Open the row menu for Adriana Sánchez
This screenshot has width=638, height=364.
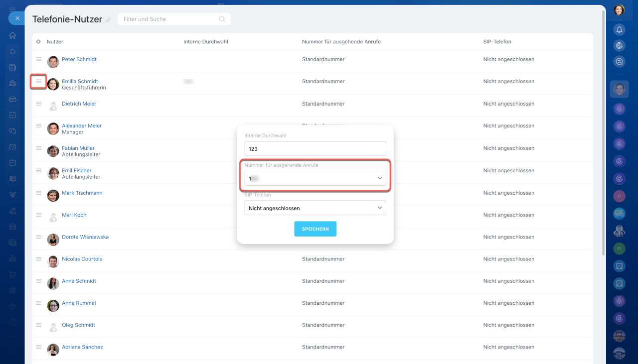[x=38, y=347]
